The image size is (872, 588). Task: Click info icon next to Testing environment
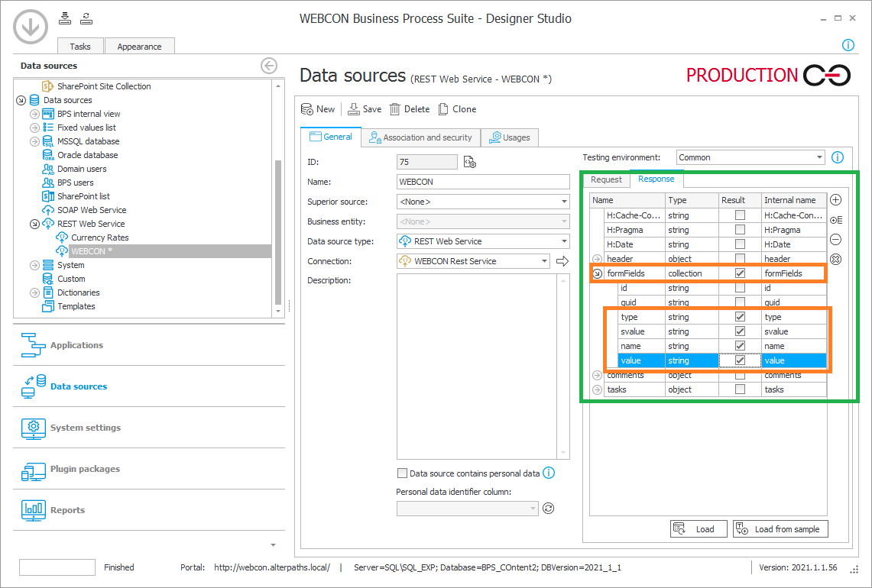[x=838, y=157]
